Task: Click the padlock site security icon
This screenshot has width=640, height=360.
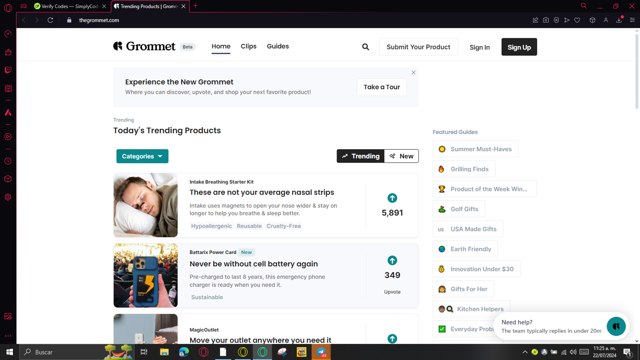Action: (x=69, y=20)
